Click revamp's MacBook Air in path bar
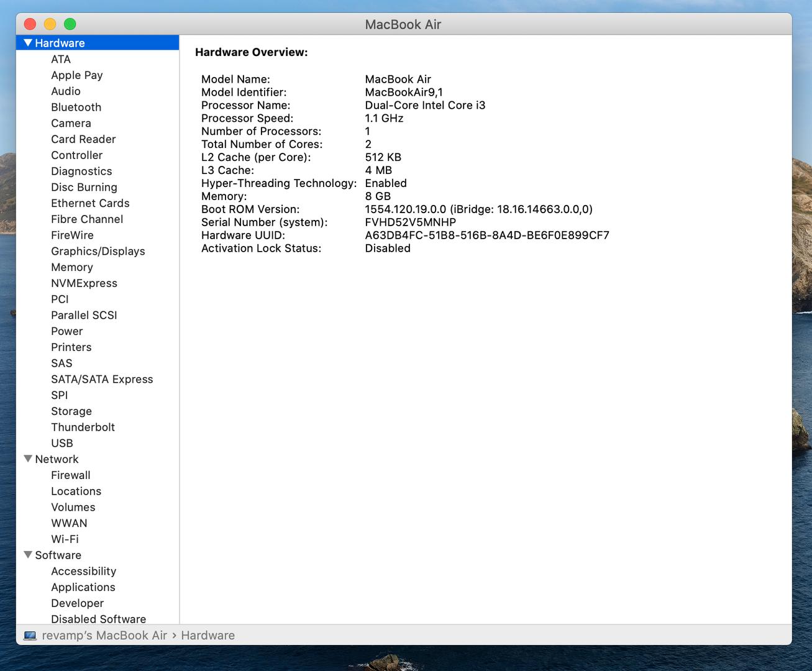The image size is (812, 671). point(104,636)
